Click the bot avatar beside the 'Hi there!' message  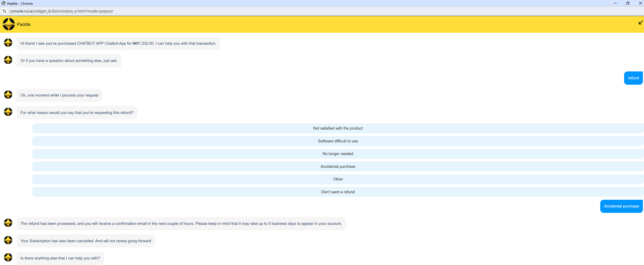[x=8, y=43]
